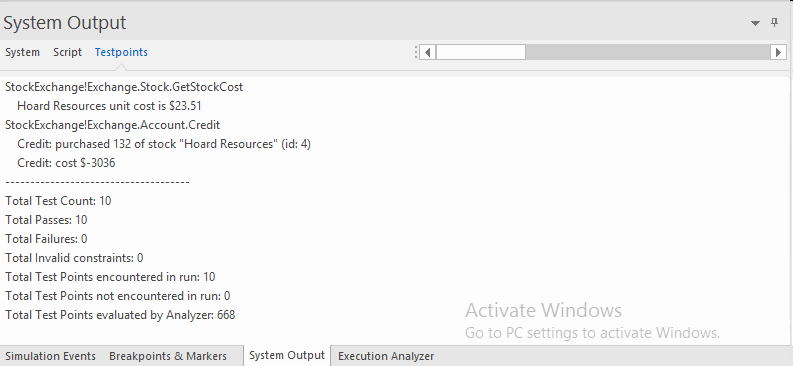Click the horizontal scrollbar thumb

point(480,52)
